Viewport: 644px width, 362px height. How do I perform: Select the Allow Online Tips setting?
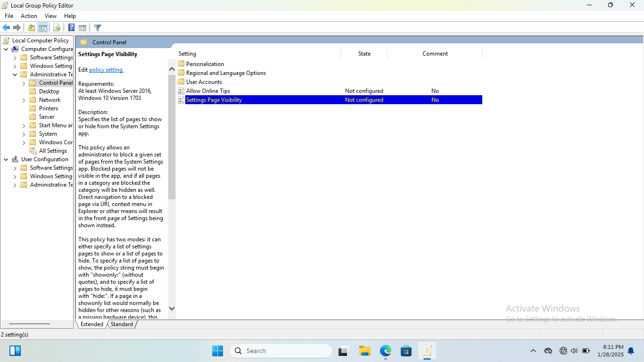coord(208,91)
